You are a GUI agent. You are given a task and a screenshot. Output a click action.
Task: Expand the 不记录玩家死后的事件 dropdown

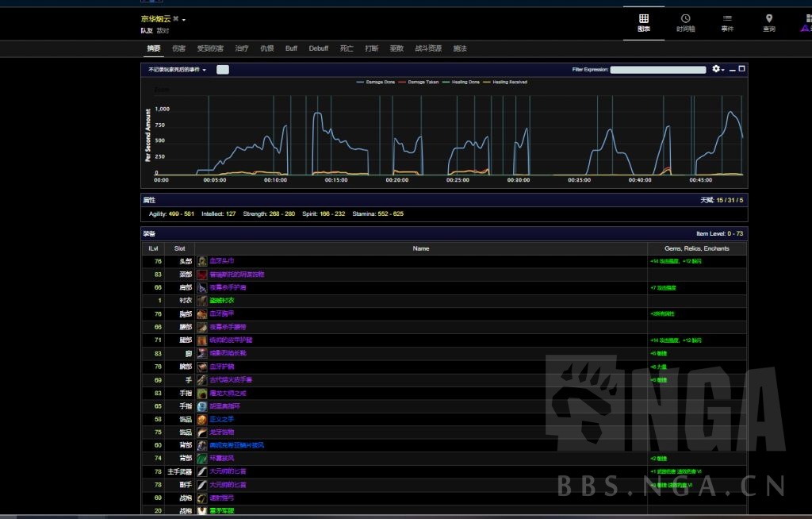point(178,70)
